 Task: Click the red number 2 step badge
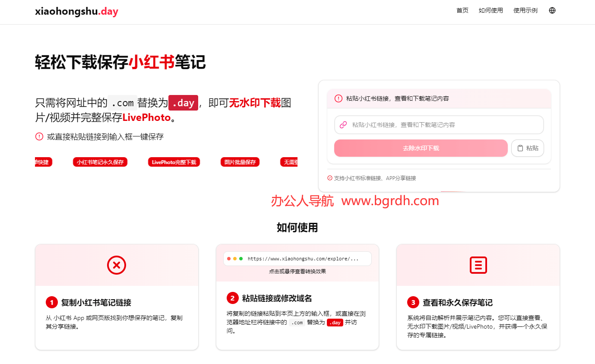click(232, 298)
